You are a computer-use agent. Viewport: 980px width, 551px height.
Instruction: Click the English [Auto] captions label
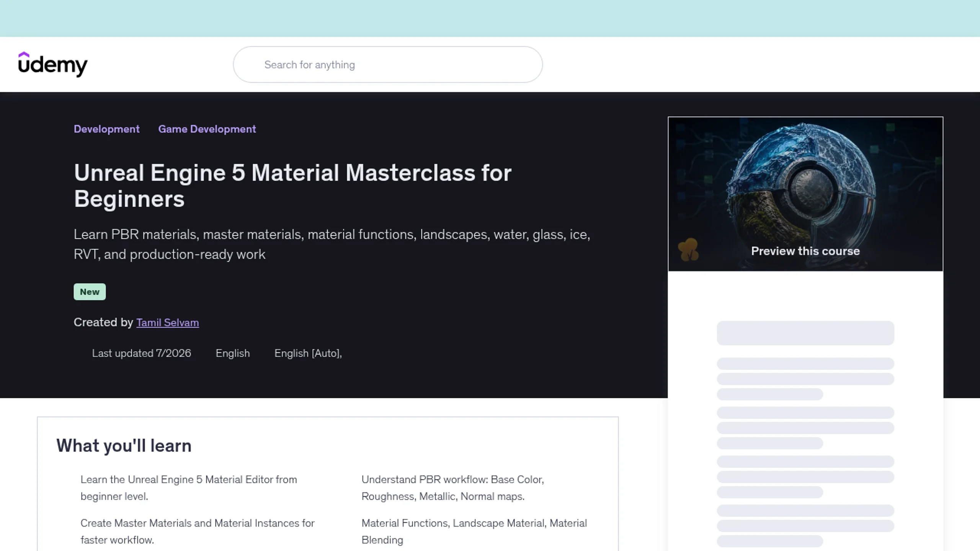tap(308, 353)
